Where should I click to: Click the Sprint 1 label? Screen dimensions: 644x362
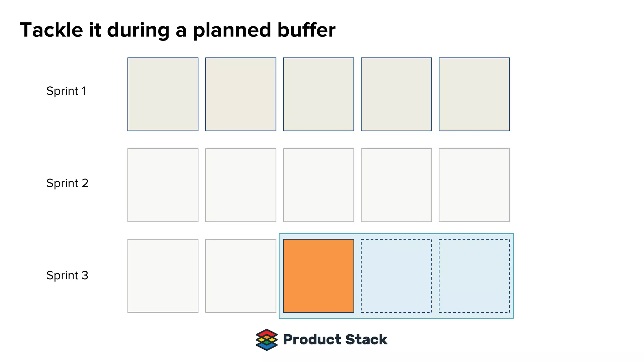[66, 91]
